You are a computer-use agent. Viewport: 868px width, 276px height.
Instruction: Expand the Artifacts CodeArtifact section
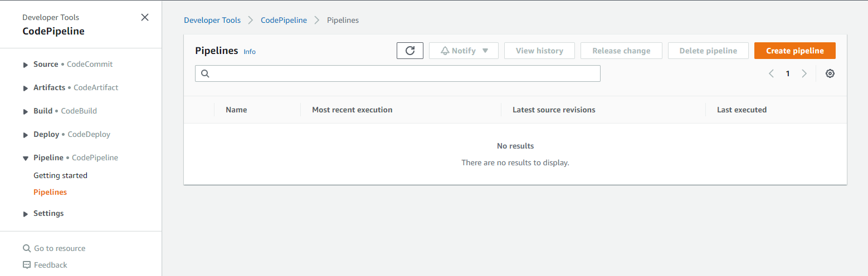click(x=26, y=88)
